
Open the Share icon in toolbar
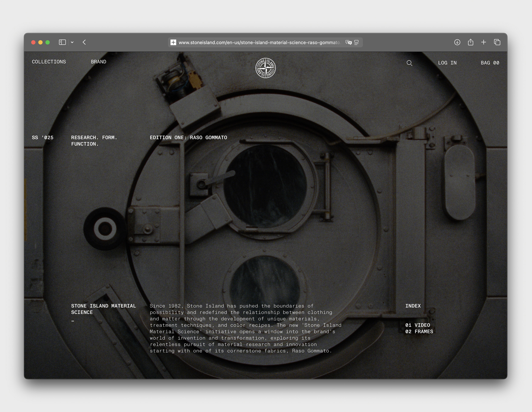tap(471, 42)
